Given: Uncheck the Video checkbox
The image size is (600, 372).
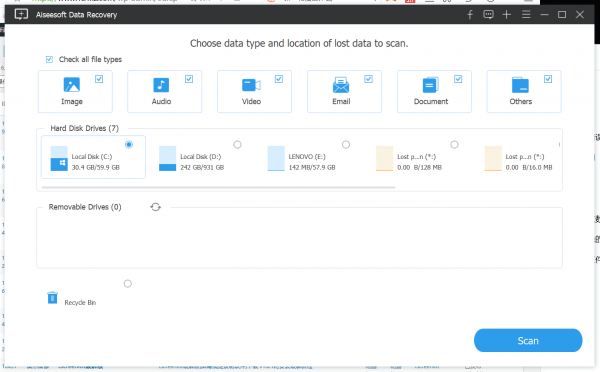Looking at the screenshot, I should (279, 79).
